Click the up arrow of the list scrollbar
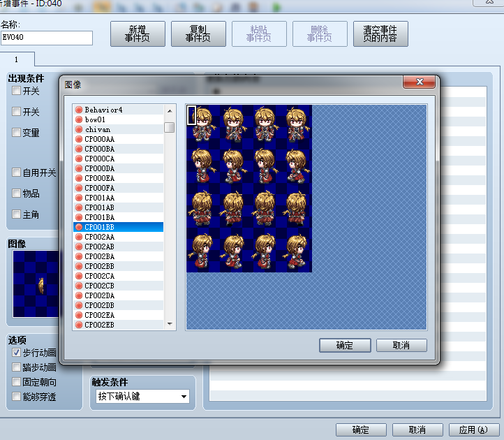 point(170,111)
